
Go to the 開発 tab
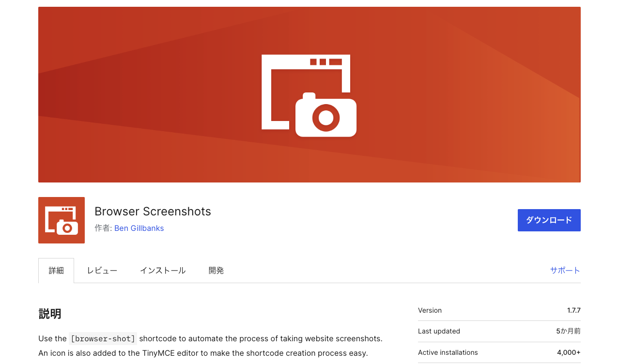[x=217, y=271]
